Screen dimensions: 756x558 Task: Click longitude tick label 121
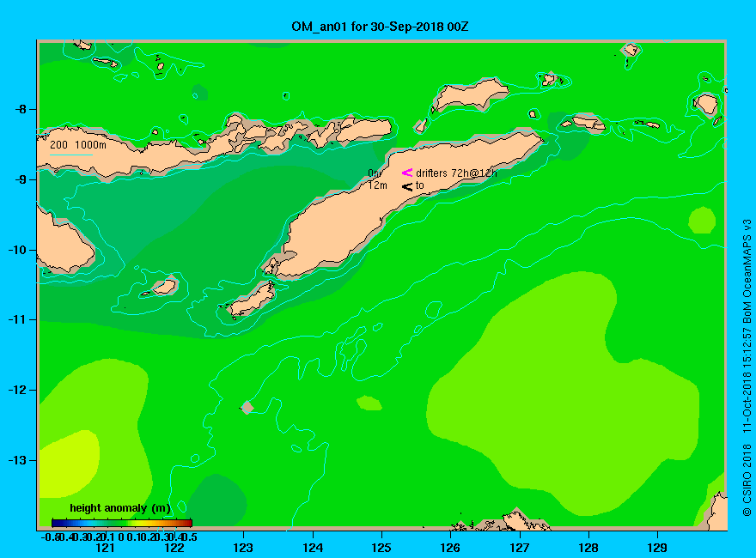pyautogui.click(x=105, y=548)
